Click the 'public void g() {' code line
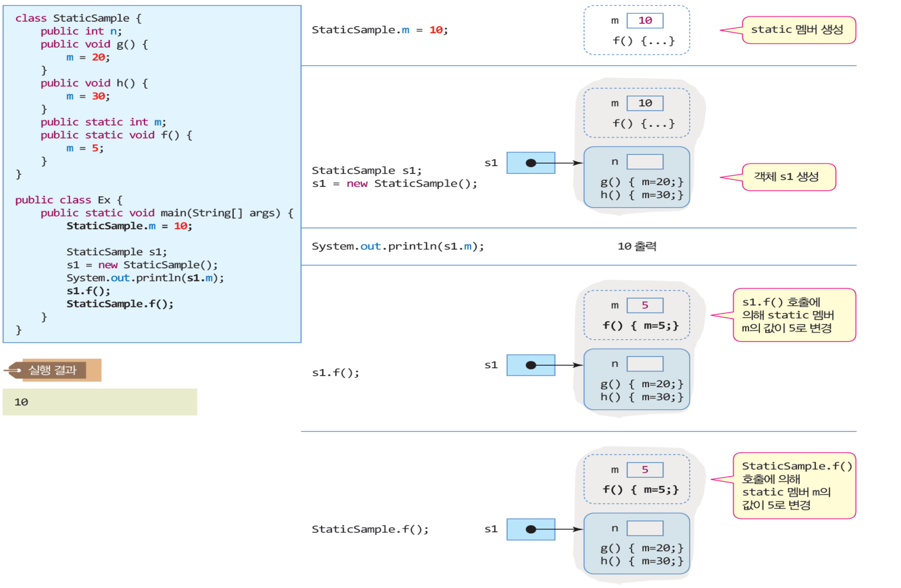Viewport: 901px width, 588px height. (94, 44)
